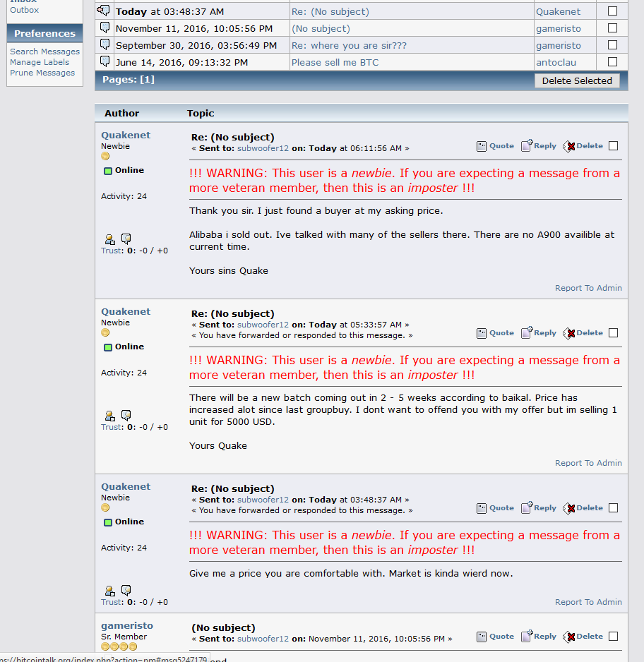Screen dimensions: 644x662
Task: Click Quote icon on 06:11:56 AM message
Action: click(482, 146)
